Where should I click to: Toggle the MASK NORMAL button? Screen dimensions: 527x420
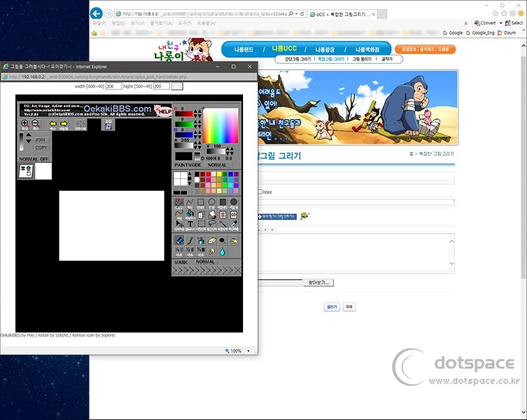[x=205, y=262]
